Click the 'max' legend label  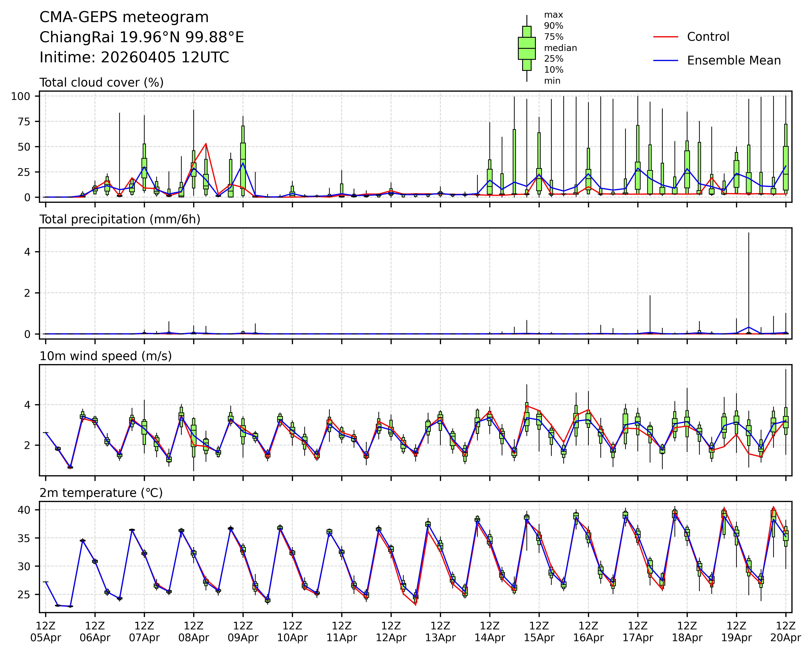coord(553,15)
